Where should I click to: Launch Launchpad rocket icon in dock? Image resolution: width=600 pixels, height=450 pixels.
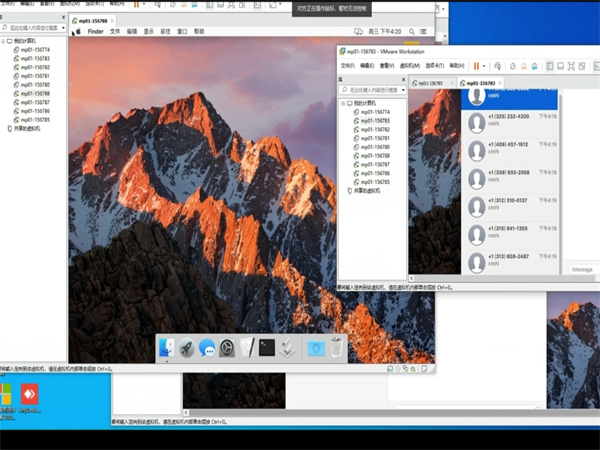pos(187,348)
